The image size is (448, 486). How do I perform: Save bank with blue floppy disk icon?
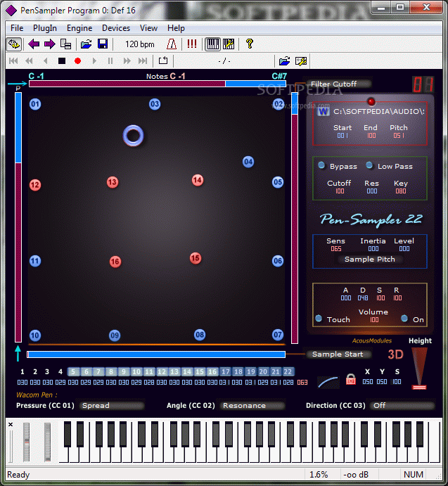point(103,44)
